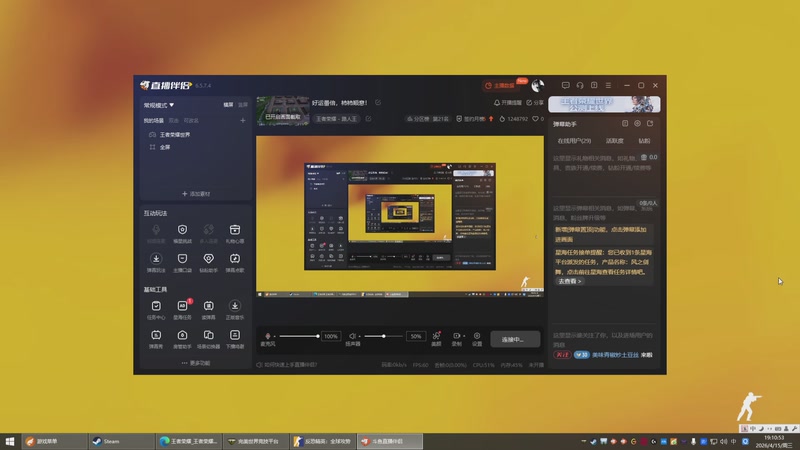The height and width of the screenshot is (450, 800).
Task: Click the user avatar in title bar
Action: point(538,85)
